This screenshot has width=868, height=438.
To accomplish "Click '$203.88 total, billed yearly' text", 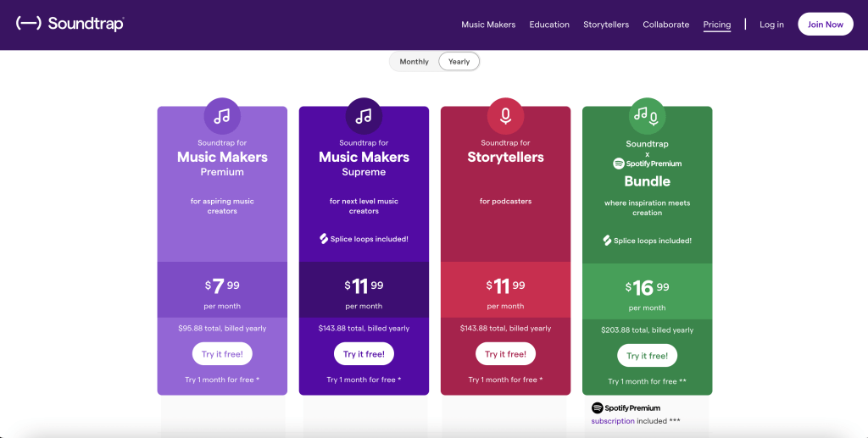I will click(647, 330).
